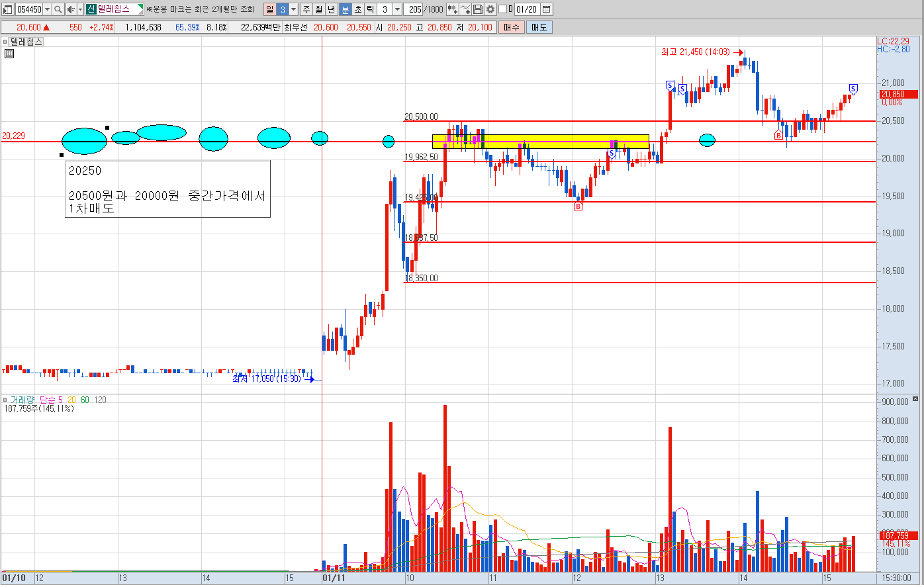Click the add-candle chart toolbar icon
The height and width of the screenshot is (585, 924).
point(453,9)
